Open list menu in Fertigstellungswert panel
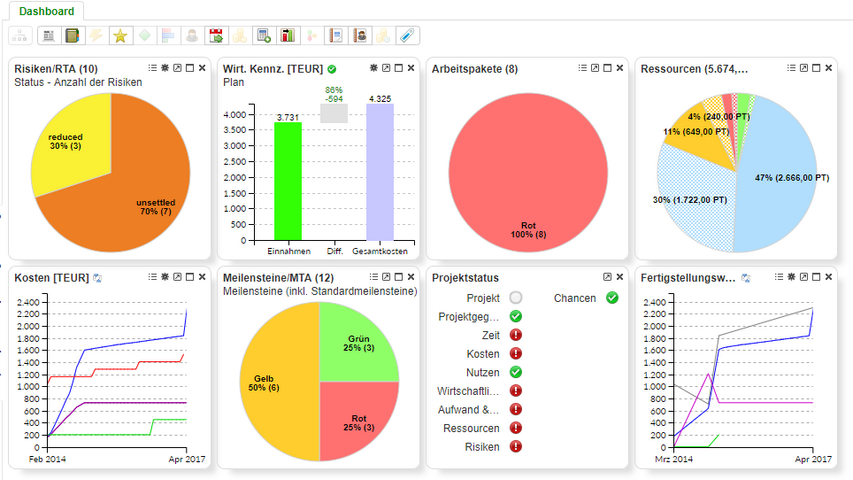 (778, 277)
